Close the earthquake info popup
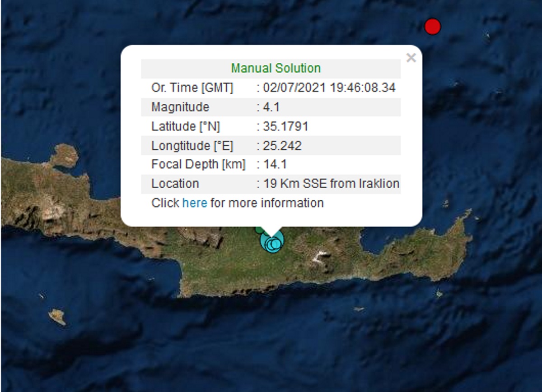The height and width of the screenshot is (392, 542). (411, 58)
